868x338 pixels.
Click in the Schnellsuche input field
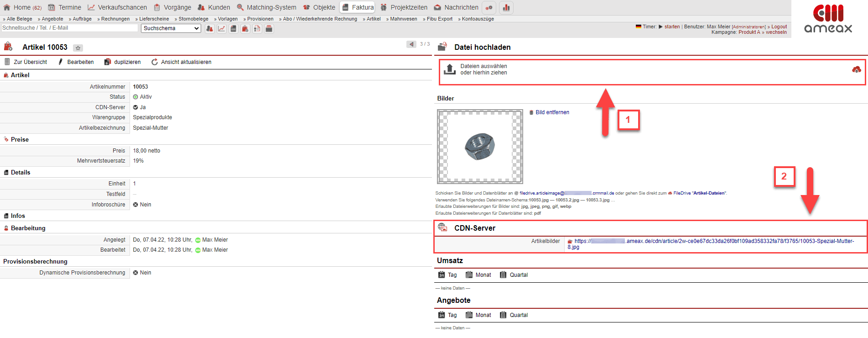click(69, 28)
